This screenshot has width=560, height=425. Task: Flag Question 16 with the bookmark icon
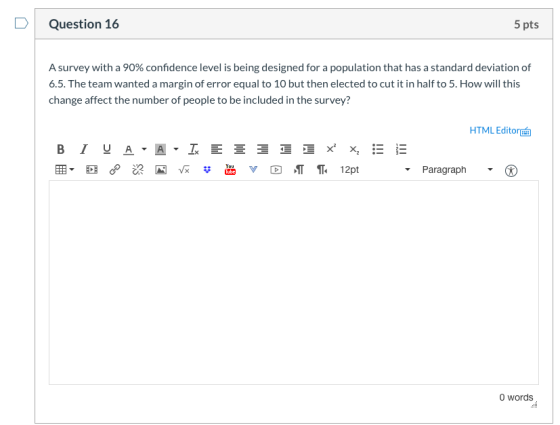pyautogui.click(x=21, y=23)
